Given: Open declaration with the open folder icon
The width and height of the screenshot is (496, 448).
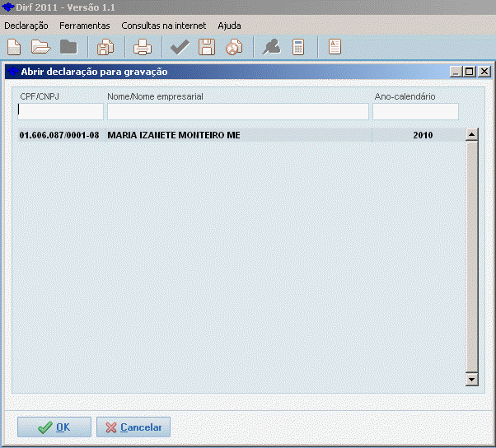Looking at the screenshot, I should 41,47.
